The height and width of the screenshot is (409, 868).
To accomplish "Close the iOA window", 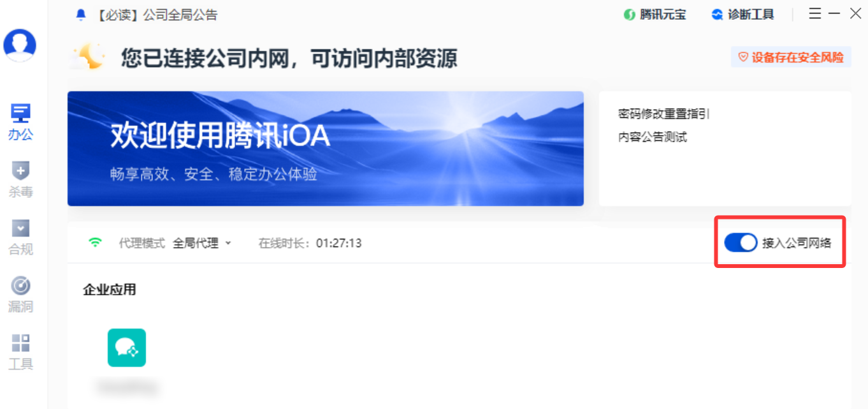I will pos(856,13).
